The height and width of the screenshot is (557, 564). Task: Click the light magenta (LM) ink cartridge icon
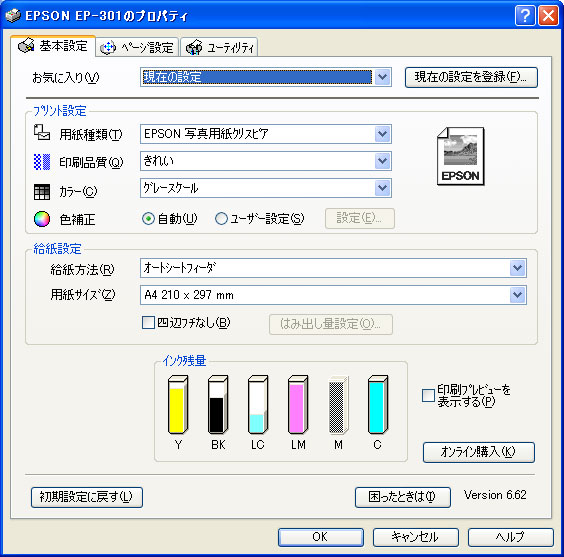[x=298, y=405]
